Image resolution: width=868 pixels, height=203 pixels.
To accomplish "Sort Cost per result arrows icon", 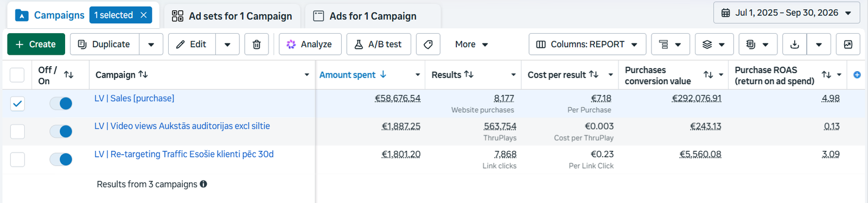I will 593,74.
